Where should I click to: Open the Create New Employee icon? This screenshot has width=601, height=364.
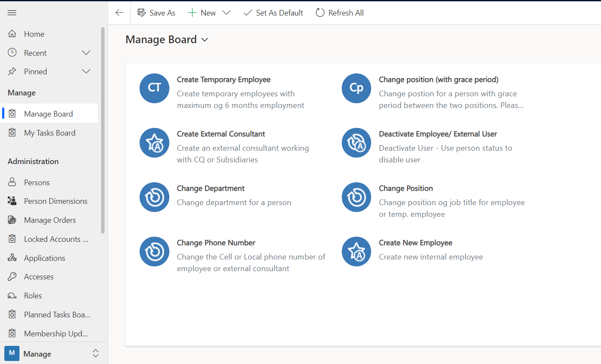tap(356, 251)
